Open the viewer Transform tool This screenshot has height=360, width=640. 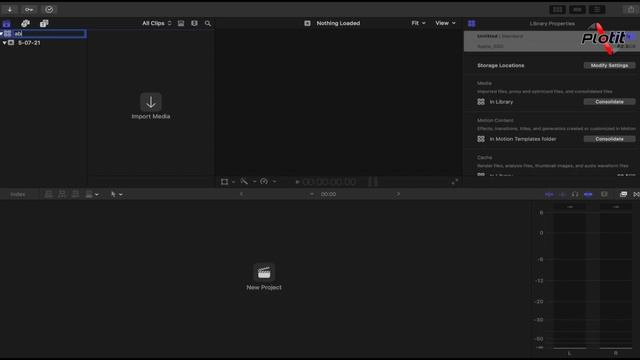pos(224,182)
